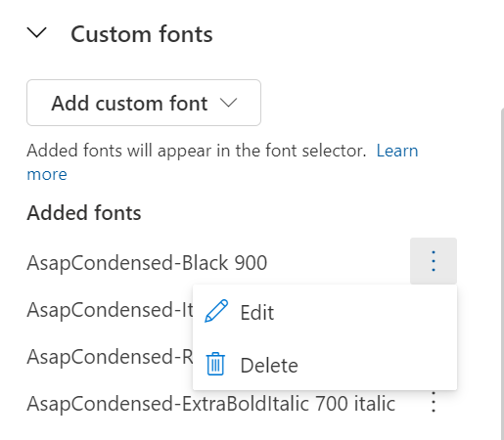Select the AsapCondensed-ExtraBoldItalic 700 italic entry
The image size is (504, 440).
211,404
